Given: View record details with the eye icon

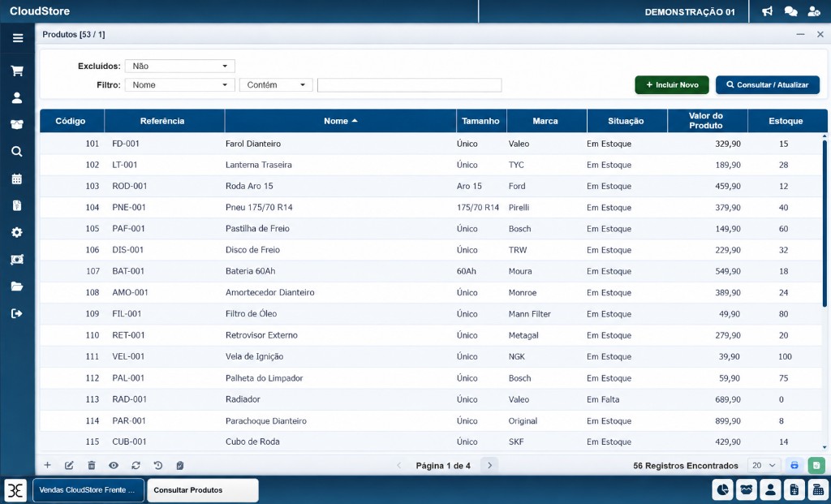Looking at the screenshot, I should [x=114, y=465].
